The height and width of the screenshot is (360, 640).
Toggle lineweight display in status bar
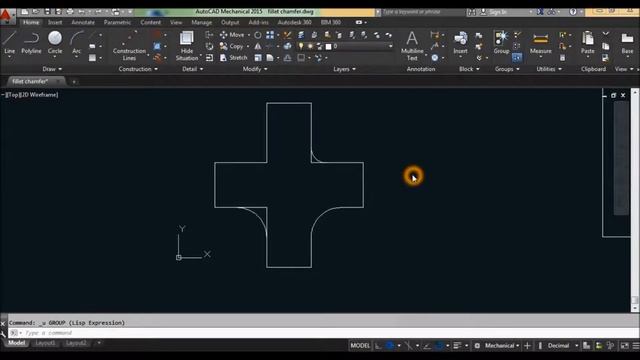(457, 346)
